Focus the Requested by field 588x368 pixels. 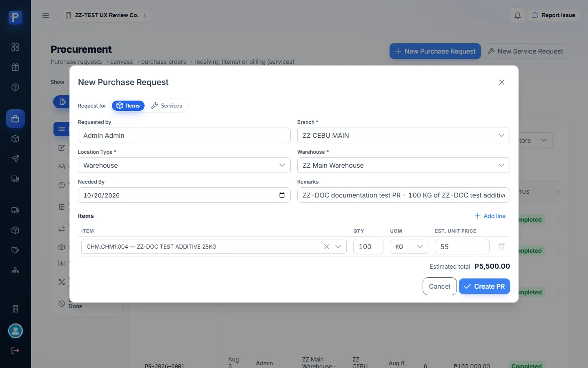pyautogui.click(x=184, y=135)
